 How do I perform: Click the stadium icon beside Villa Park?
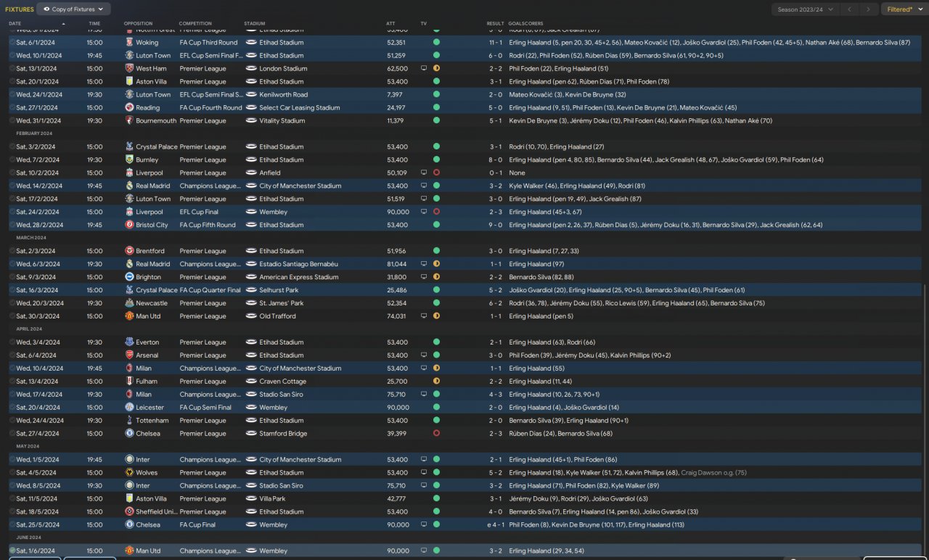(x=251, y=500)
